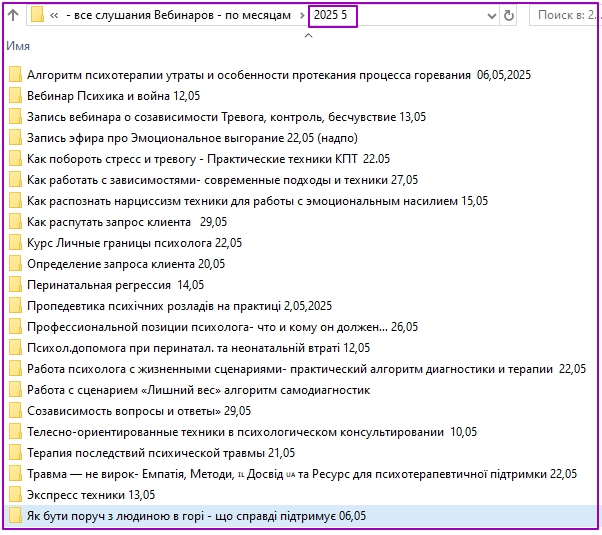Expand the double-chevron hidden path menu
Image resolution: width=602 pixels, height=535 pixels.
[x=53, y=16]
